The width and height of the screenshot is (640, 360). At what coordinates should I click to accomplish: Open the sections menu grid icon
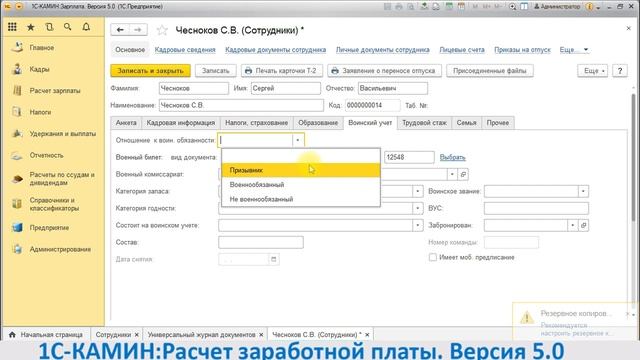(12, 27)
